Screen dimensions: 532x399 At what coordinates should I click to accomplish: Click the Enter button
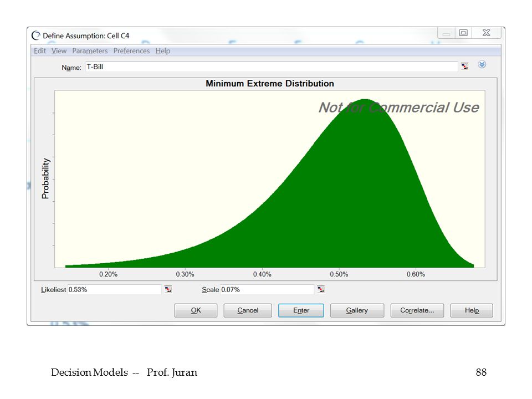click(301, 310)
